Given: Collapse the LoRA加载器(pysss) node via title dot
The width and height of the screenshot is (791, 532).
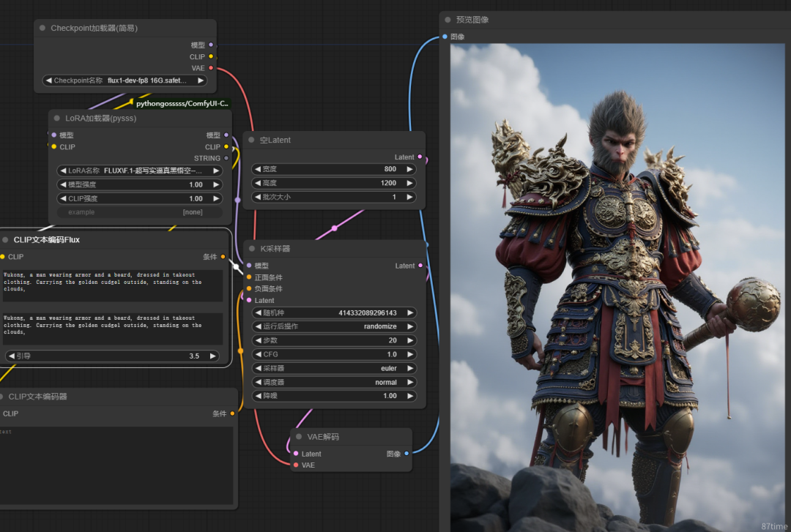Looking at the screenshot, I should click(56, 118).
